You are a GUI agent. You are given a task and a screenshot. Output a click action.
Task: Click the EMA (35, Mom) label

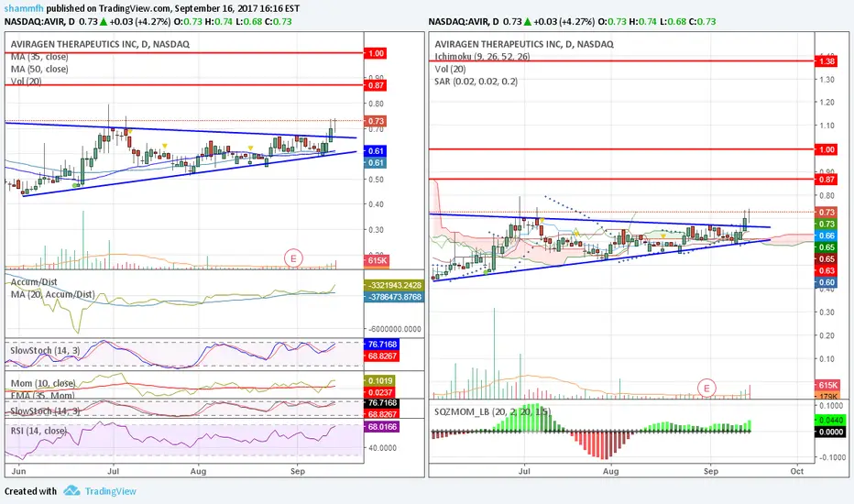click(x=42, y=395)
